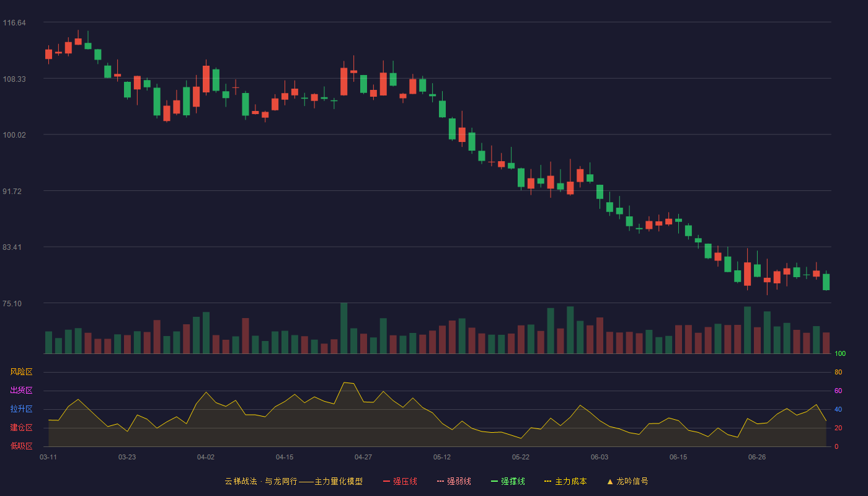Viewport: 868px width, 496px height.
Task: Click the yellow dashed icon before 主力成本
Action: pyautogui.click(x=548, y=481)
